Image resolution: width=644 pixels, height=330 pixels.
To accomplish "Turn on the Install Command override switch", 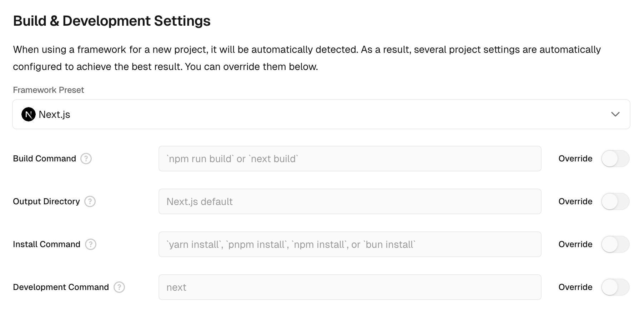I will coord(615,244).
